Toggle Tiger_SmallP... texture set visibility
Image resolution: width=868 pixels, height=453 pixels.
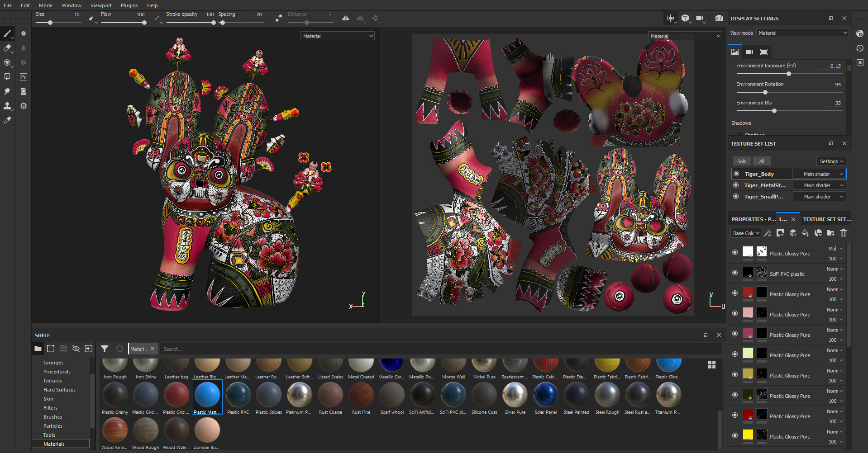(736, 196)
